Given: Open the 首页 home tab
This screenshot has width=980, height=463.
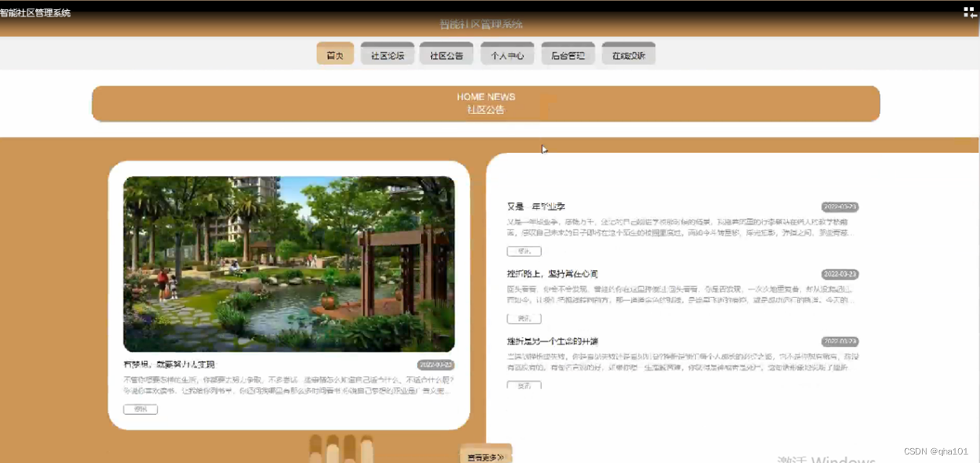Looking at the screenshot, I should pyautogui.click(x=335, y=54).
